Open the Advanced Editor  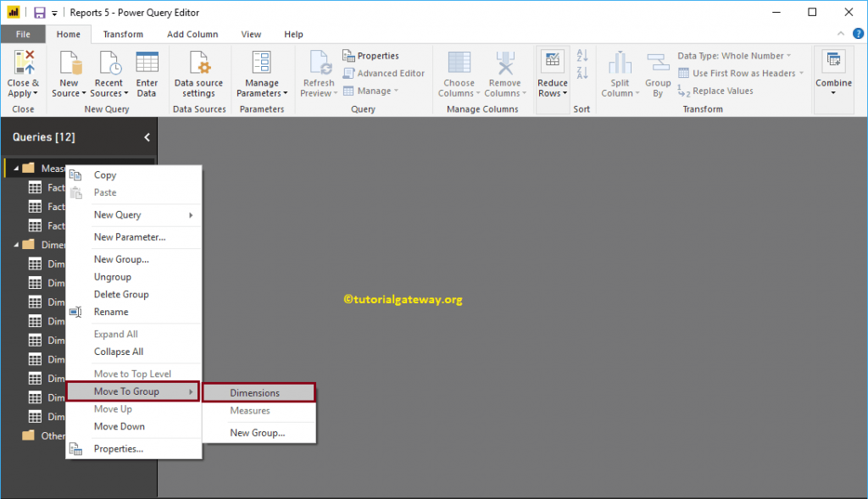click(384, 73)
